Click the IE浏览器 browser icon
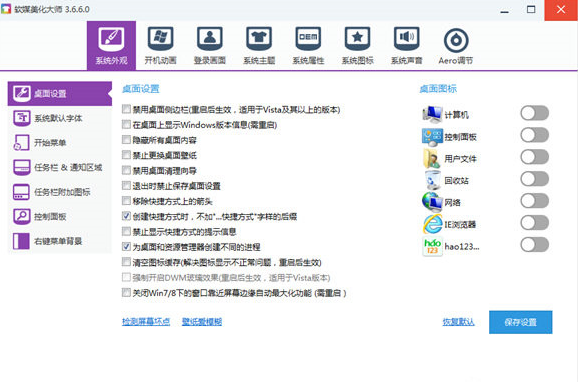 432,224
